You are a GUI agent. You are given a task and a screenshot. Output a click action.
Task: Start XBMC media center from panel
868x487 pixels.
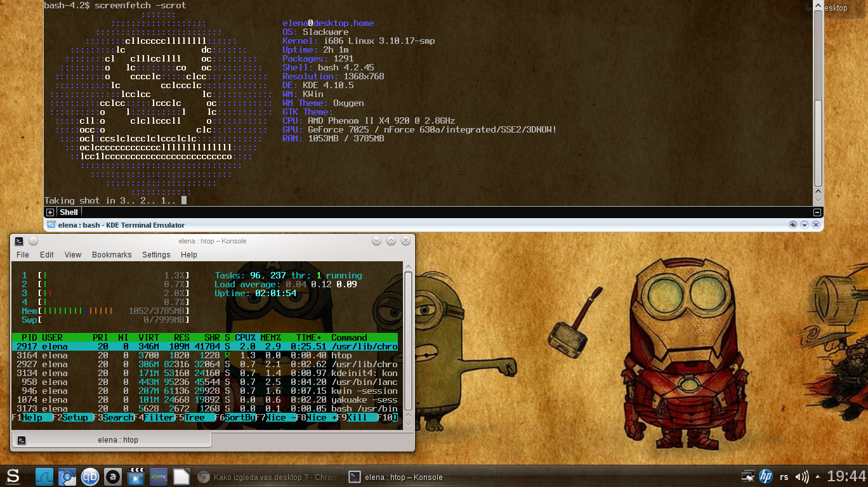click(159, 476)
